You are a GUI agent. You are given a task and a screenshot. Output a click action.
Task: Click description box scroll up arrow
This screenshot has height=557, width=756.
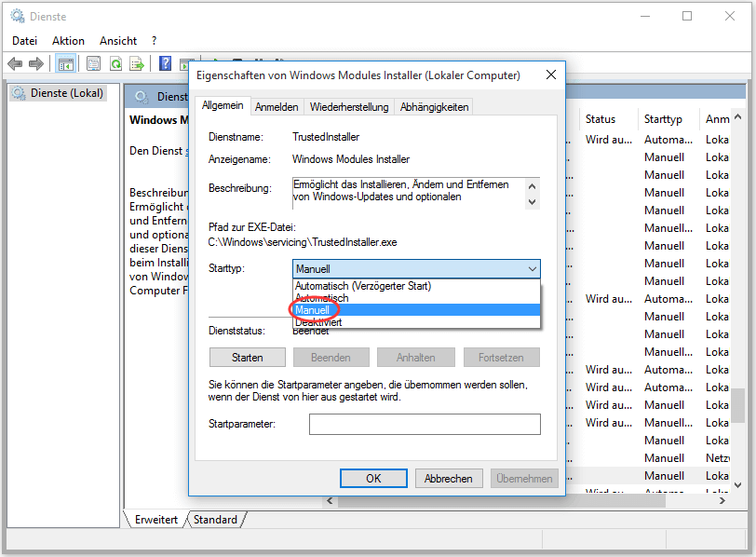coord(532,186)
